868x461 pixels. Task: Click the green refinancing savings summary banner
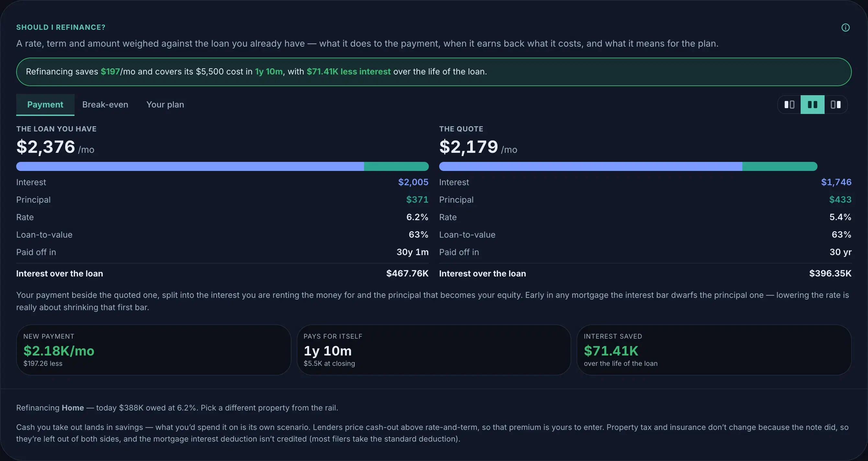tap(434, 72)
